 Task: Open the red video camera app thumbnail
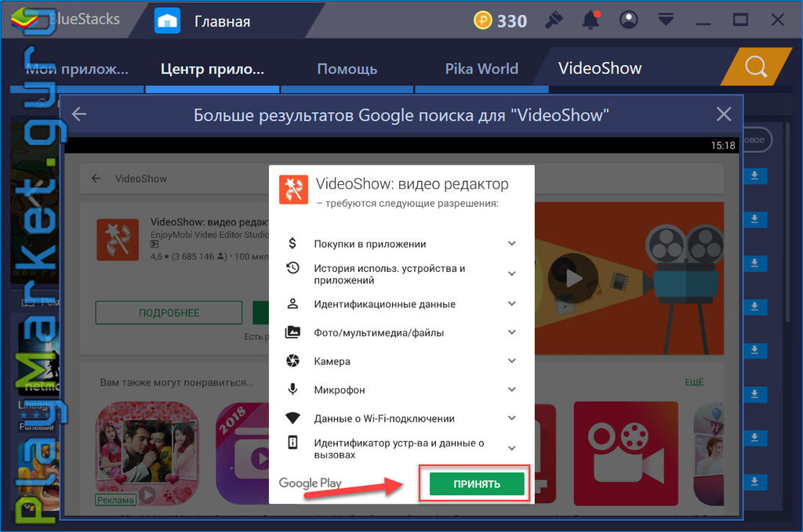point(626,453)
